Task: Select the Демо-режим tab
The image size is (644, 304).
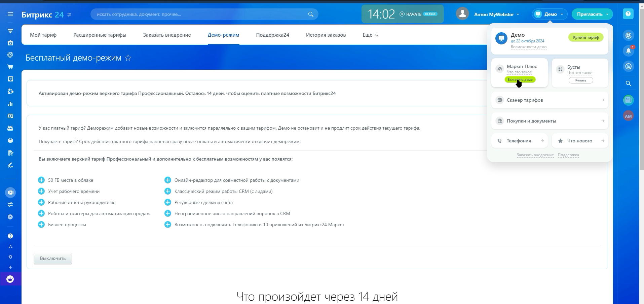Action: point(223,35)
